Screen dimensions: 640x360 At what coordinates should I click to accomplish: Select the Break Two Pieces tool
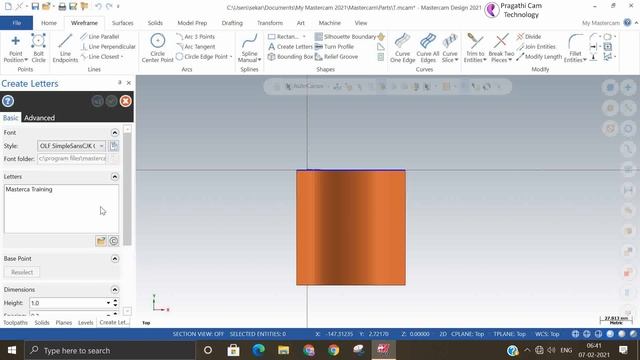click(x=501, y=48)
